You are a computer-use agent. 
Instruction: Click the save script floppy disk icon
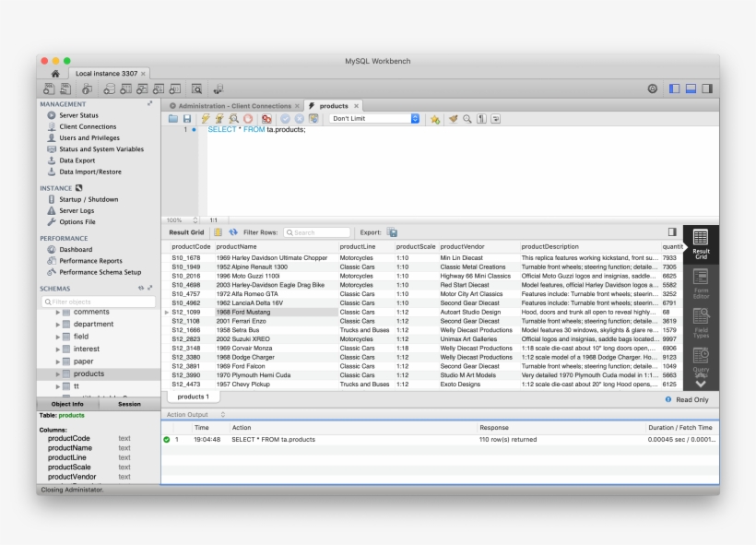[187, 119]
